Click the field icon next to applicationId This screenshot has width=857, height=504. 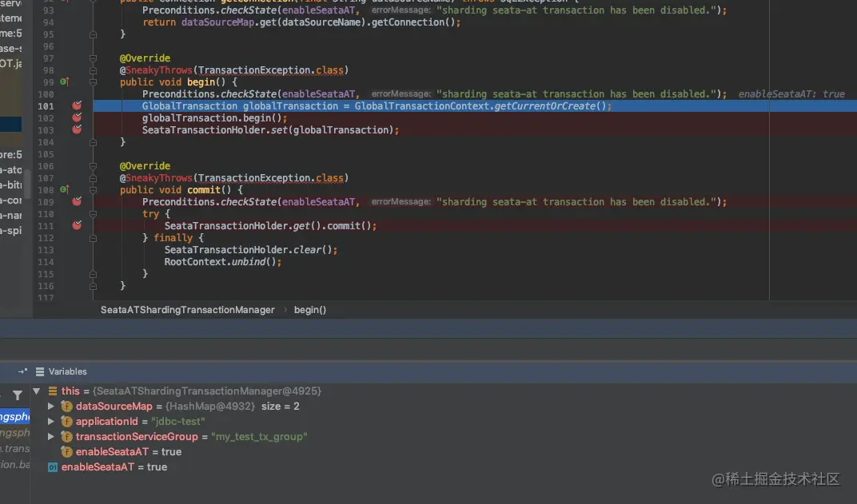[66, 422]
